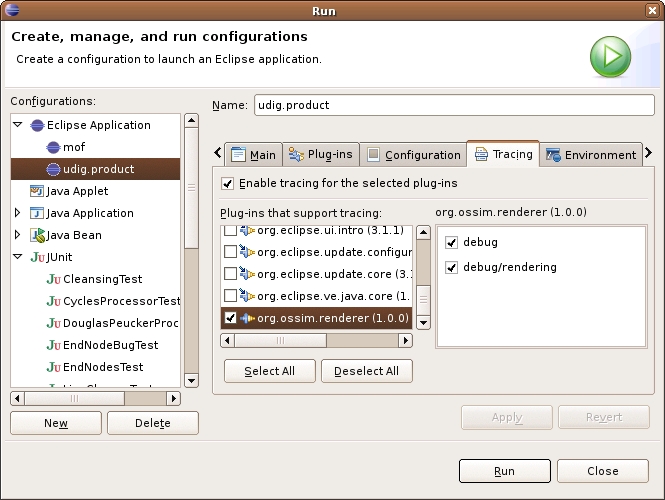This screenshot has height=500, width=665.
Task: Click the Java Applet icon
Action: click(x=37, y=191)
